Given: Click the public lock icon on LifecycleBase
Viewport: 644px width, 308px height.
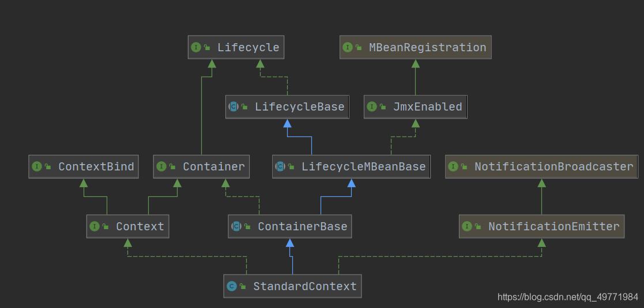Looking at the screenshot, I should tap(245, 108).
